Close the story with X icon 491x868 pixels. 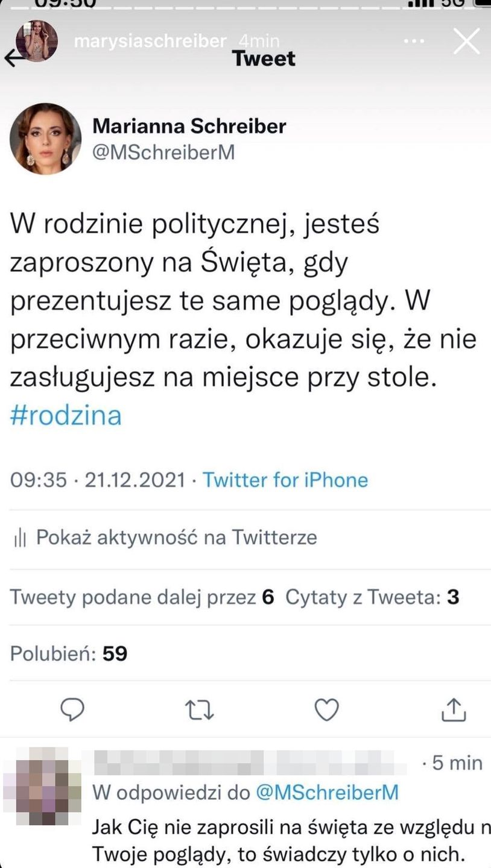(466, 42)
